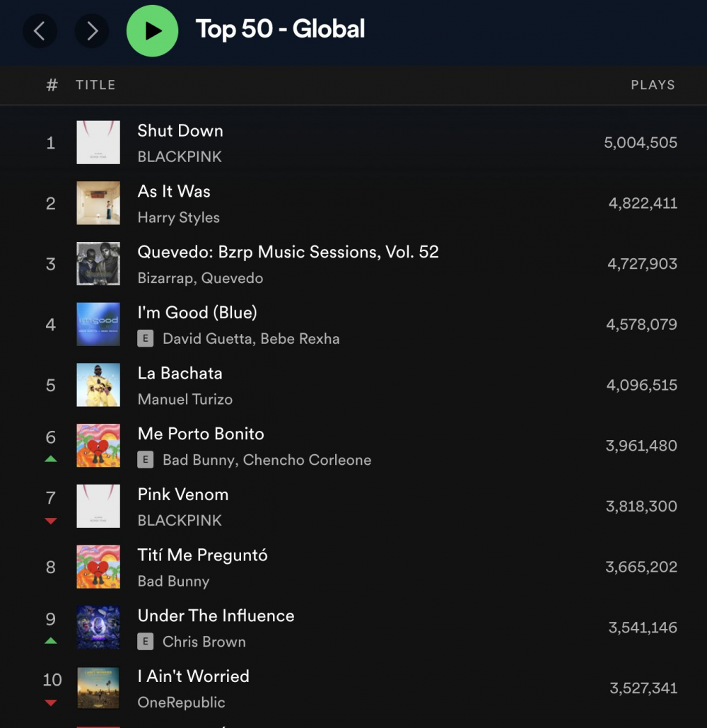Screen dimensions: 707x728
Task: Open the Under The Influence cover art
Action: pos(98,628)
